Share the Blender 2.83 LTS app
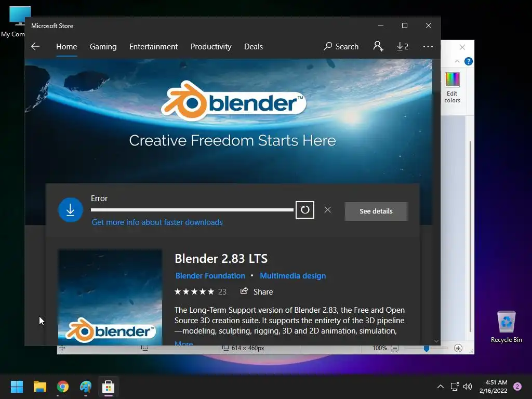The width and height of the screenshot is (532, 399). [257, 291]
